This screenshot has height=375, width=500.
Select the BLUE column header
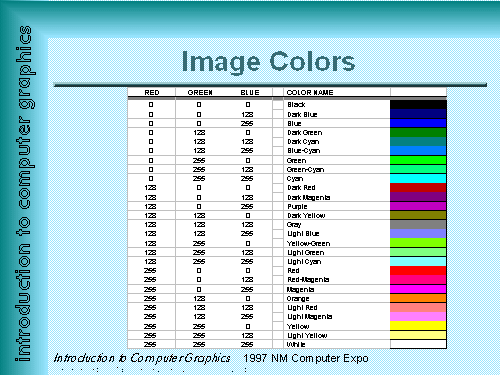click(250, 93)
